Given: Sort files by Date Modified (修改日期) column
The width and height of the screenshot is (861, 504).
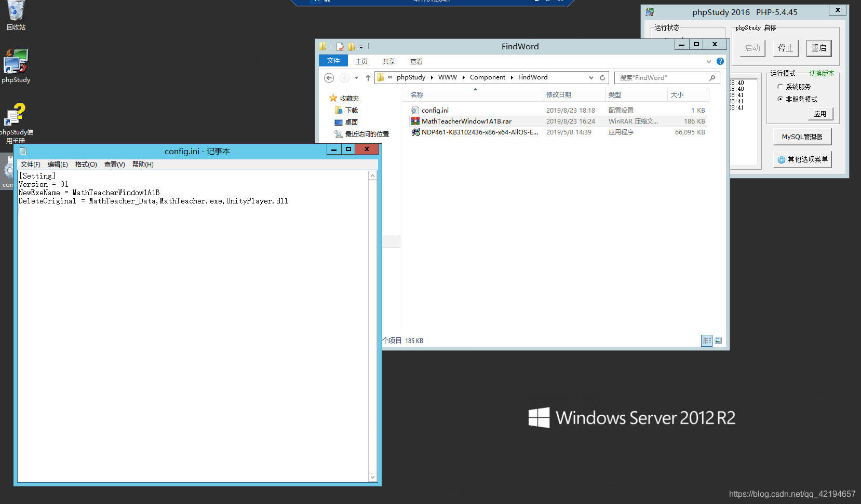Looking at the screenshot, I should coord(574,95).
